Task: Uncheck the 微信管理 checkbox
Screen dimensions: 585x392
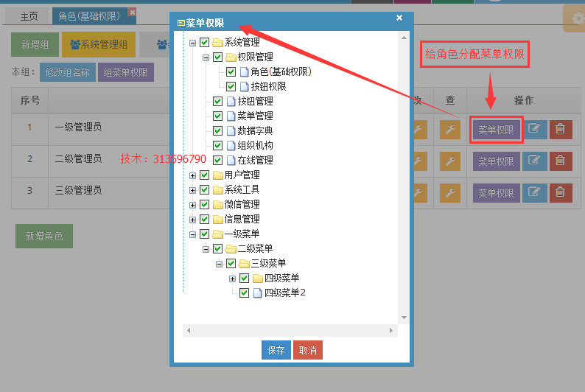Action: (x=204, y=204)
